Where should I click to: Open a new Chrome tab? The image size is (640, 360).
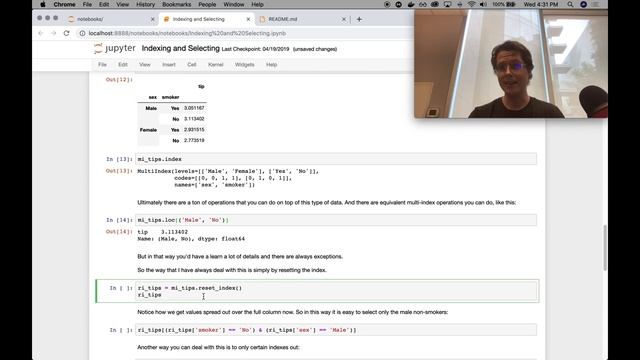[359, 19]
